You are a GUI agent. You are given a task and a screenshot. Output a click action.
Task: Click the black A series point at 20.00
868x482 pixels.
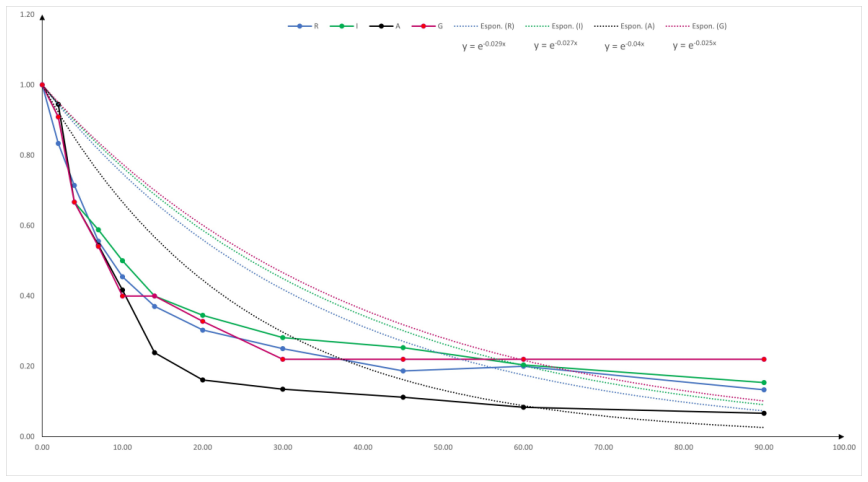tap(203, 380)
